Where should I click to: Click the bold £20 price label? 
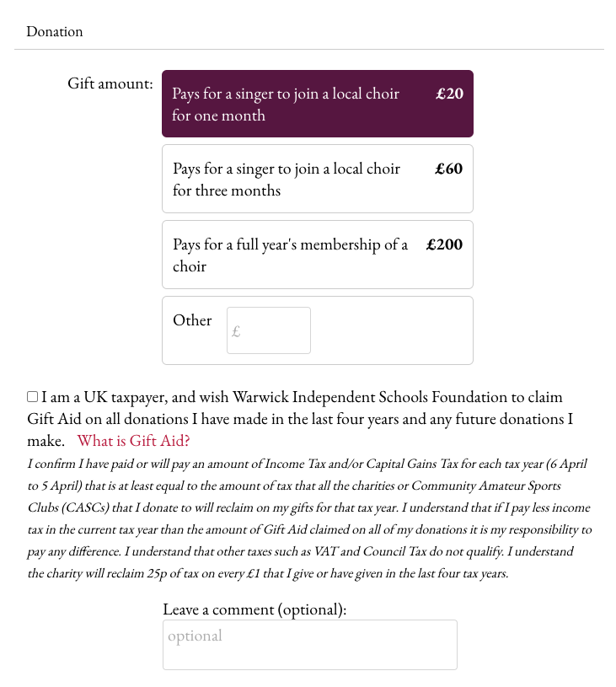point(449,94)
